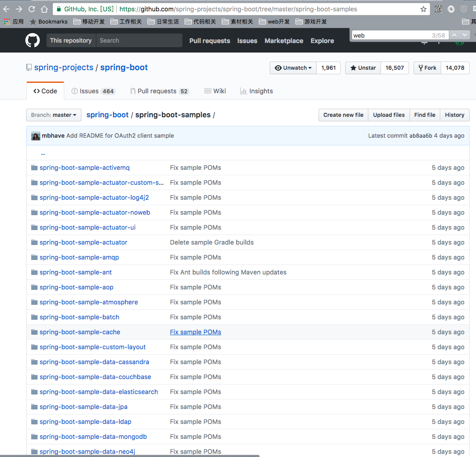The image size is (476, 457).
Task: Bookmark page with star icon in address bar
Action: coord(423,9)
